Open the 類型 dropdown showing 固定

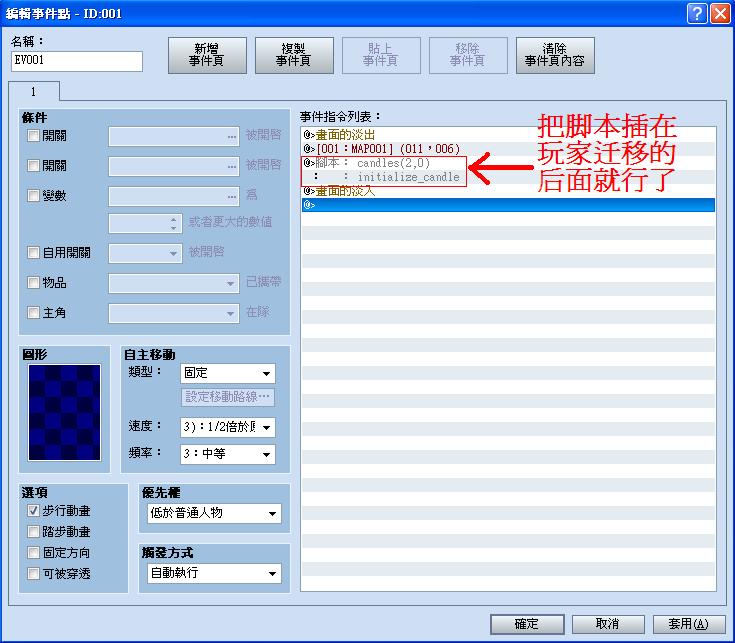click(228, 374)
